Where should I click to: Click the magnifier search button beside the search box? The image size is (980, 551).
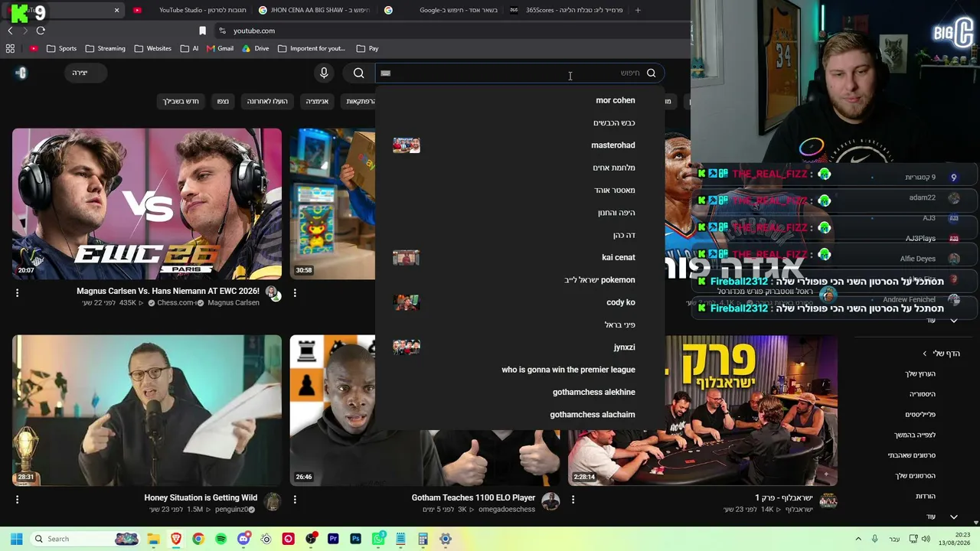pos(359,73)
